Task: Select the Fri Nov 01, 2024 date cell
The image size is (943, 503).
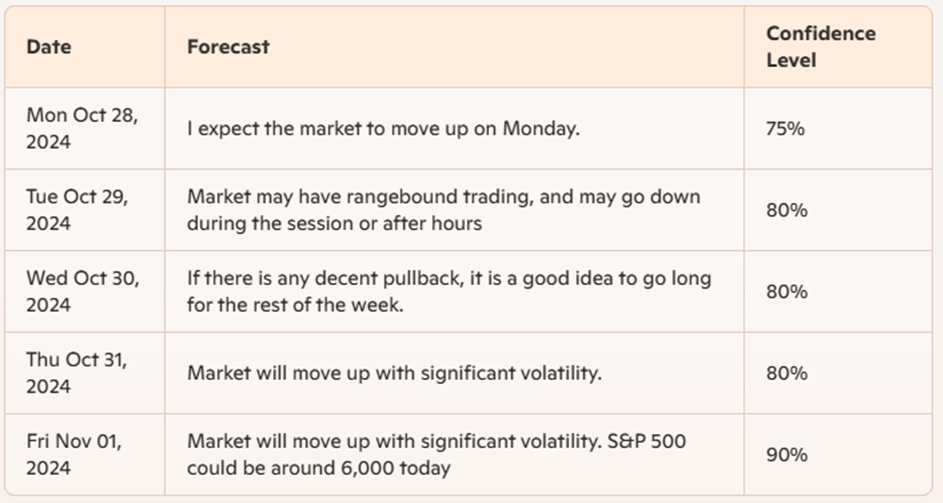Action: 74,454
